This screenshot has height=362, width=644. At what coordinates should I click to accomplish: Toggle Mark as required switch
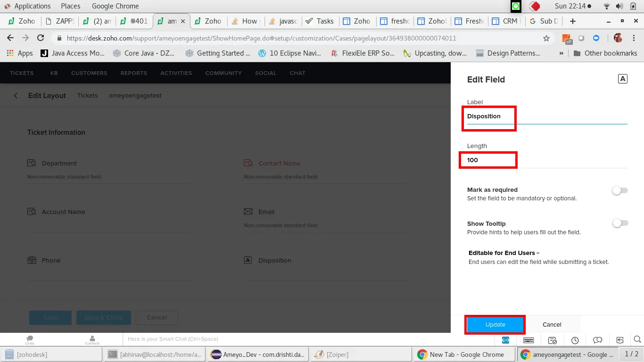coord(620,190)
